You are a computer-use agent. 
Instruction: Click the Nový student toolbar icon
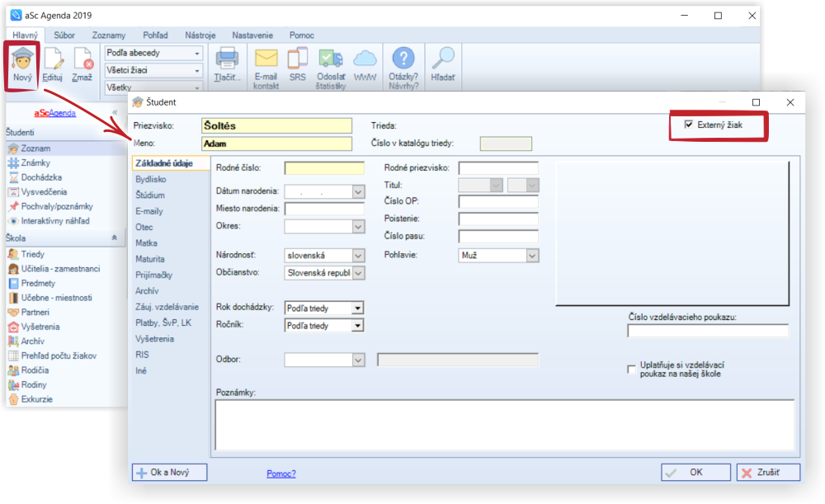22,64
